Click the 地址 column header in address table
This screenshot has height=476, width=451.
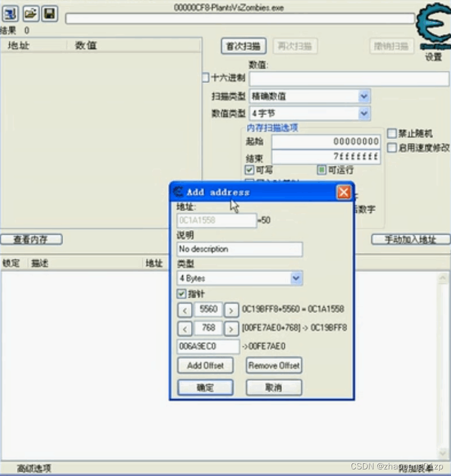(x=154, y=263)
